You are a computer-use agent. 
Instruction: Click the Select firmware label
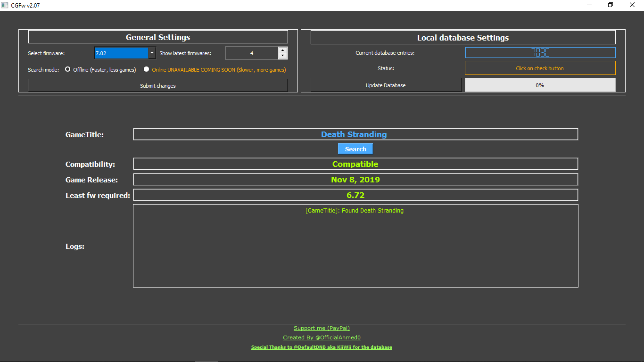point(46,53)
